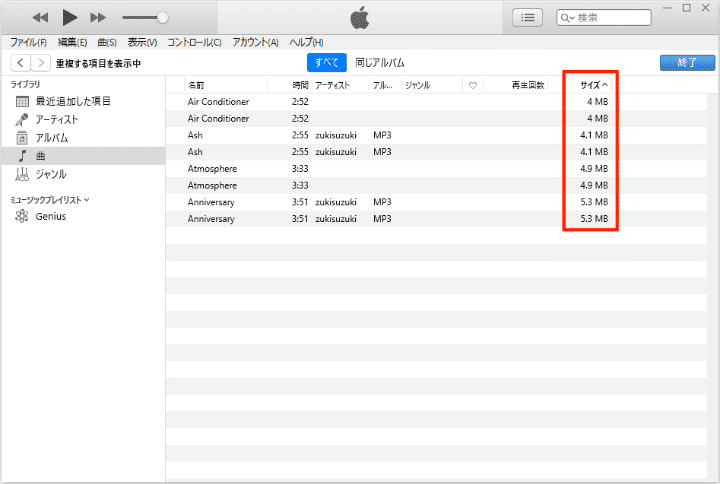The height and width of the screenshot is (484, 720).
Task: Open the ヘルプ(H) menu
Action: 306,43
